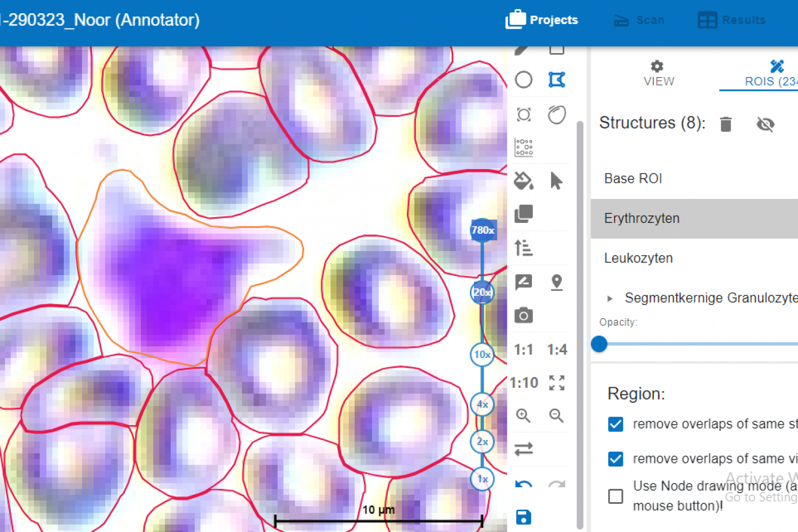Save annotations with the floppy disk icon
The width and height of the screenshot is (798, 532).
pos(523,517)
